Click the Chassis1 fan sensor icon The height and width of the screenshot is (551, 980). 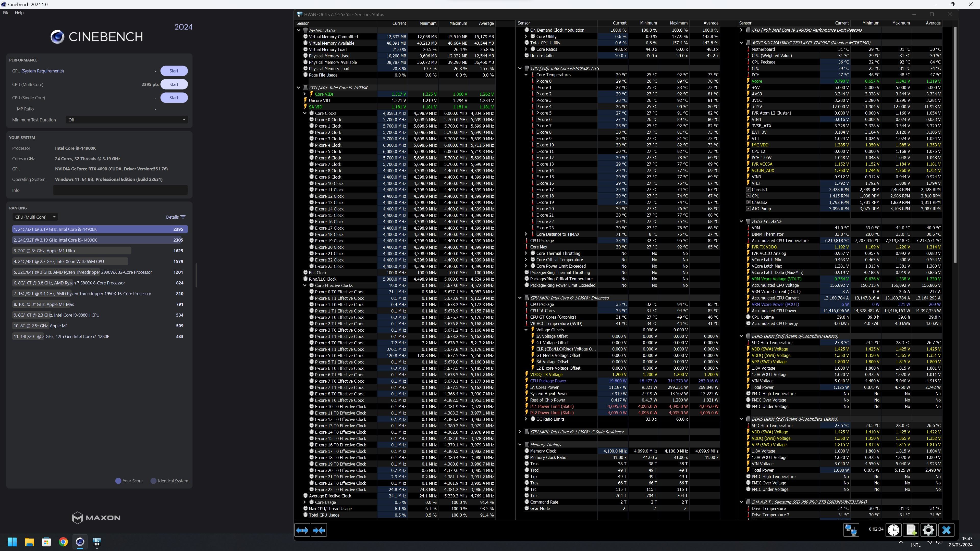[x=748, y=189]
